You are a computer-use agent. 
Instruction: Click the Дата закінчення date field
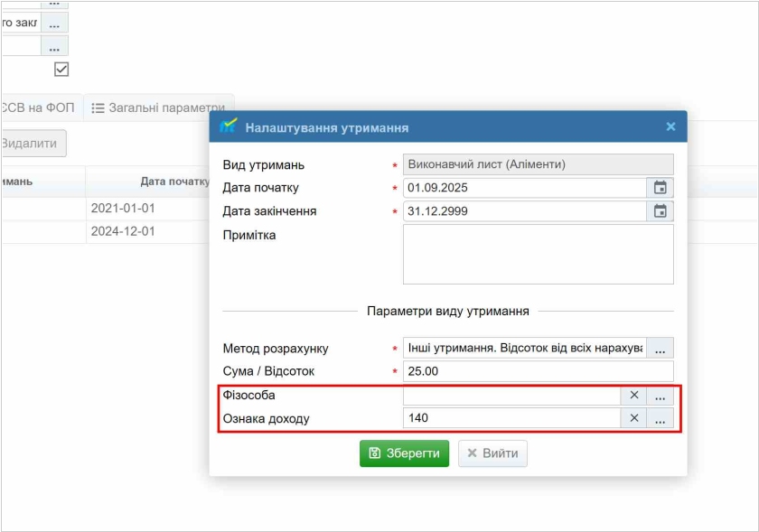pyautogui.click(x=524, y=211)
